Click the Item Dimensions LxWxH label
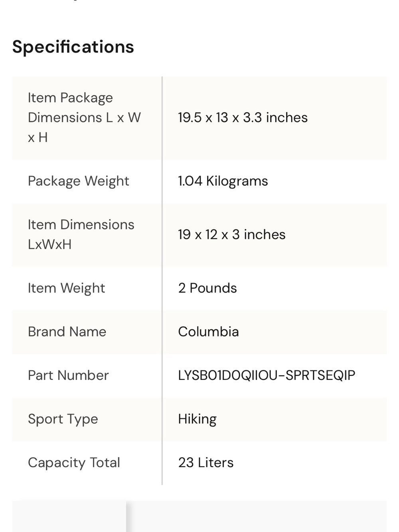Image resolution: width=399 pixels, height=532 pixels. [81, 234]
